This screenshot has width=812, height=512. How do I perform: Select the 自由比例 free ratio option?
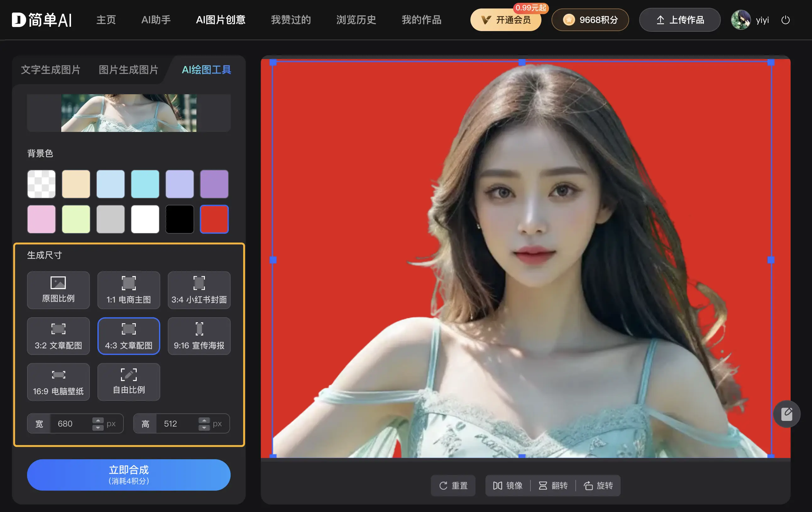click(x=129, y=382)
